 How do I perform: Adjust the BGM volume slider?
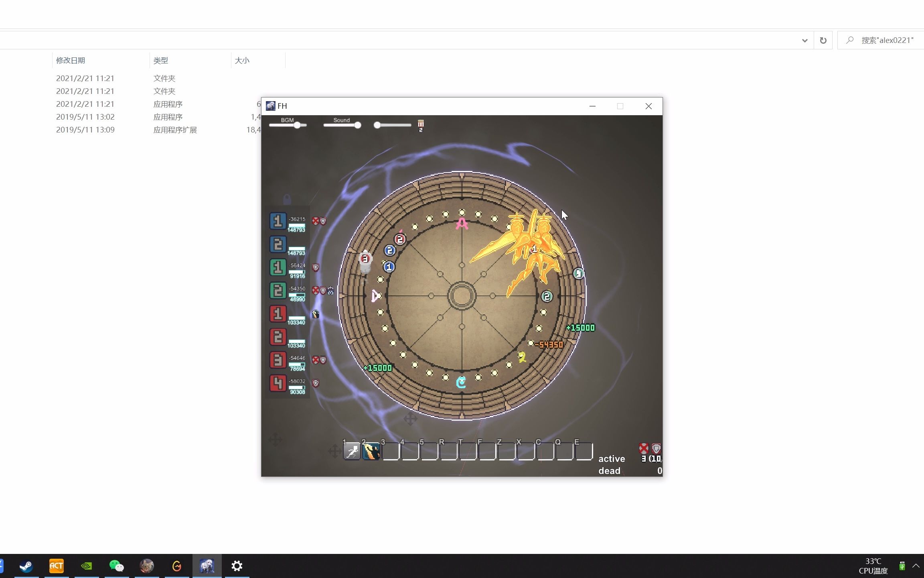click(297, 125)
